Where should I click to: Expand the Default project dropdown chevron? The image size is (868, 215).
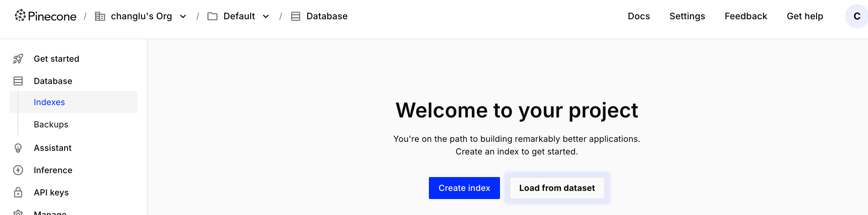(x=266, y=16)
